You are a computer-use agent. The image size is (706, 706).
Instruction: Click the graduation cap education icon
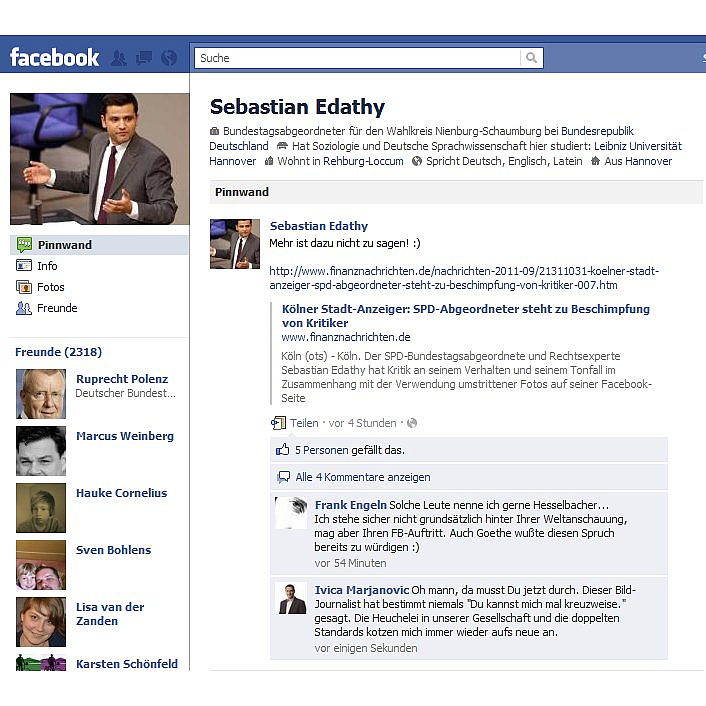pos(282,146)
